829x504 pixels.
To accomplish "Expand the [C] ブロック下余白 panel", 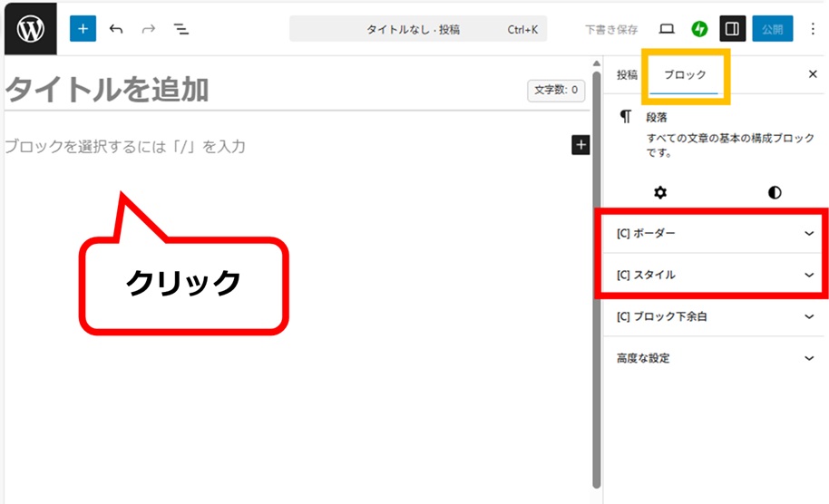I will [713, 316].
